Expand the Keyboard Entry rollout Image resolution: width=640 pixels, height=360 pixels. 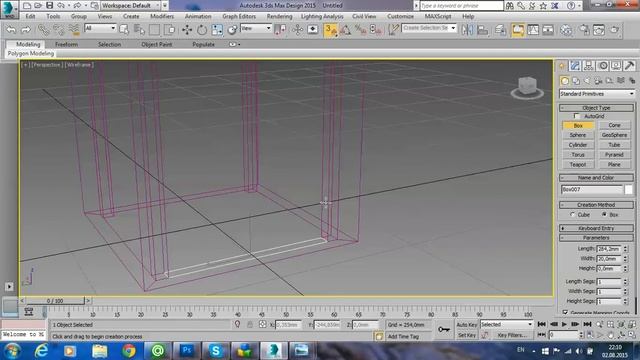pyautogui.click(x=596, y=228)
